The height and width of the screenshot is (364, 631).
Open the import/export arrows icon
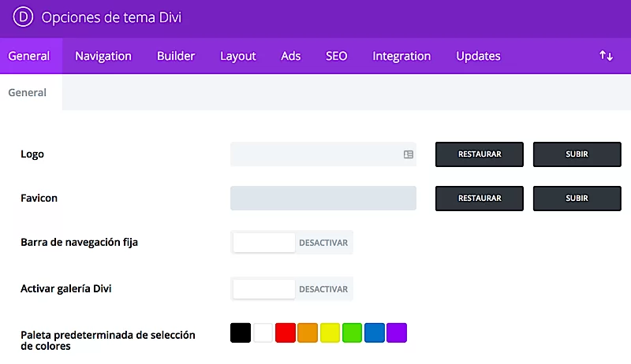click(x=606, y=56)
